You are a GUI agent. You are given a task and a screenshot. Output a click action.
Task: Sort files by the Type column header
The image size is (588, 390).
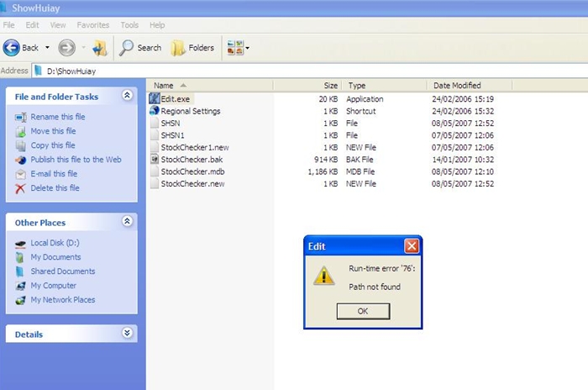pyautogui.click(x=384, y=86)
